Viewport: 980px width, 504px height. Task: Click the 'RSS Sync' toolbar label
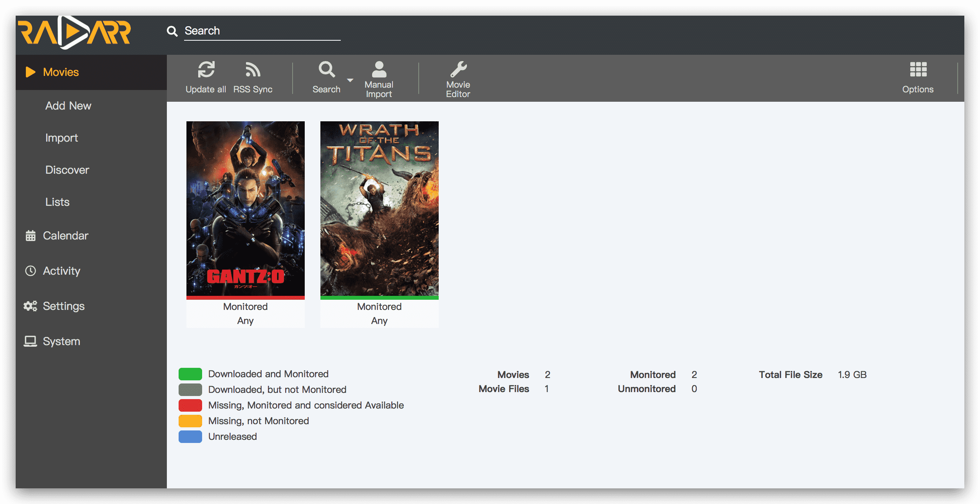(x=253, y=89)
